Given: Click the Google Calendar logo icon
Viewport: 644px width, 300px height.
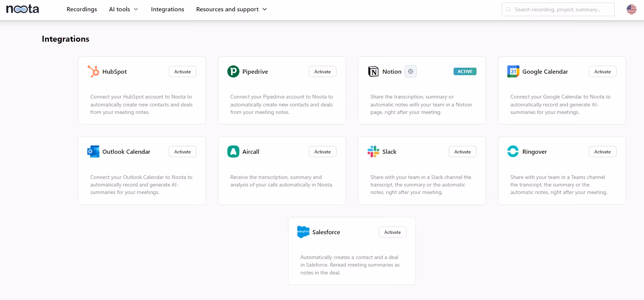Looking at the screenshot, I should click(513, 71).
